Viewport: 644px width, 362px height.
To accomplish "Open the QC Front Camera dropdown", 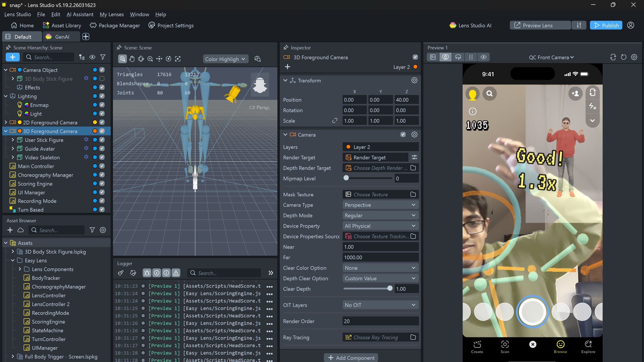I will pos(551,57).
